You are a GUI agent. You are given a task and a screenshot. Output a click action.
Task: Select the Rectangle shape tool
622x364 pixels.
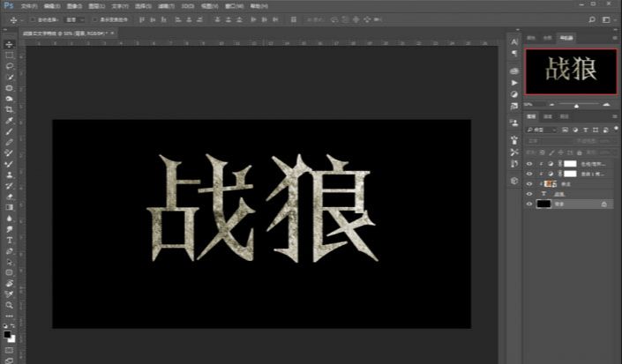[9, 272]
